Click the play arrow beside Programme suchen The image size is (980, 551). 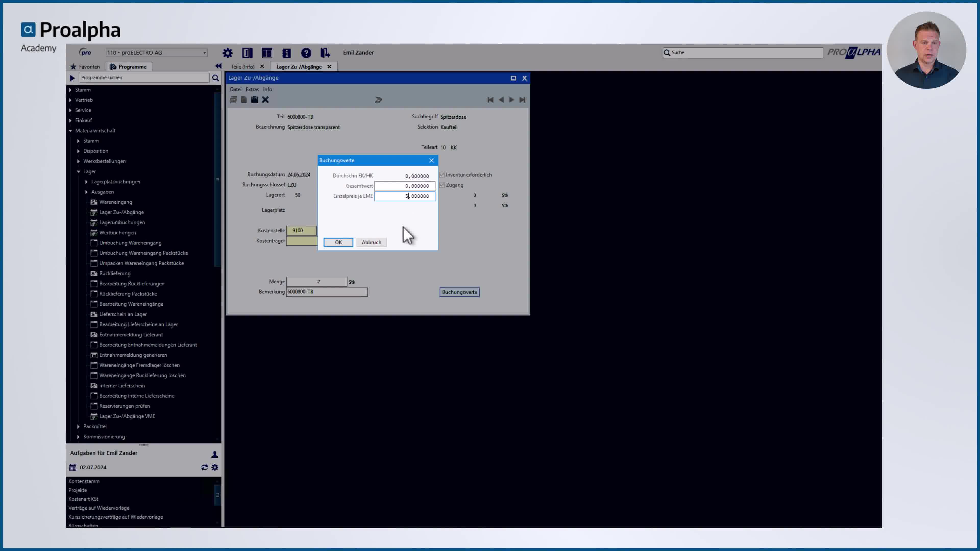pos(72,78)
